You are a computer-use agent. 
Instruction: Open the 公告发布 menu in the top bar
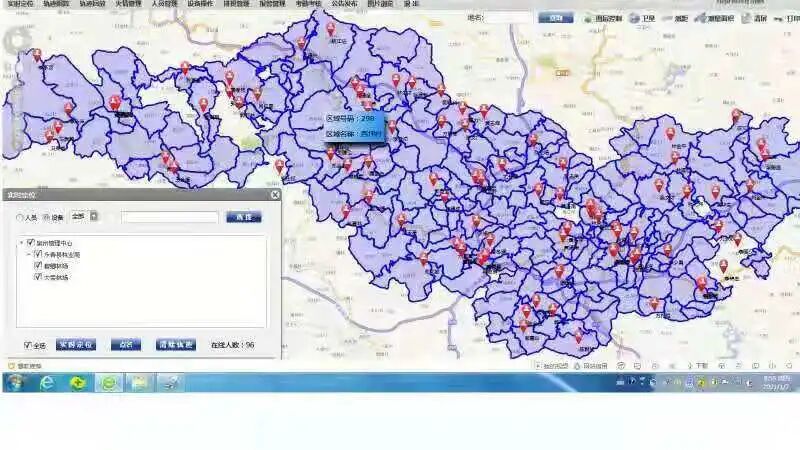pyautogui.click(x=344, y=4)
